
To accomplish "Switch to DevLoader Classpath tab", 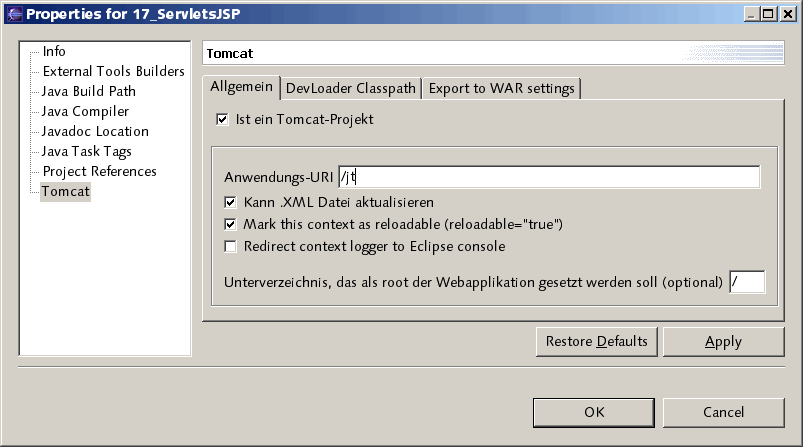I will point(350,88).
